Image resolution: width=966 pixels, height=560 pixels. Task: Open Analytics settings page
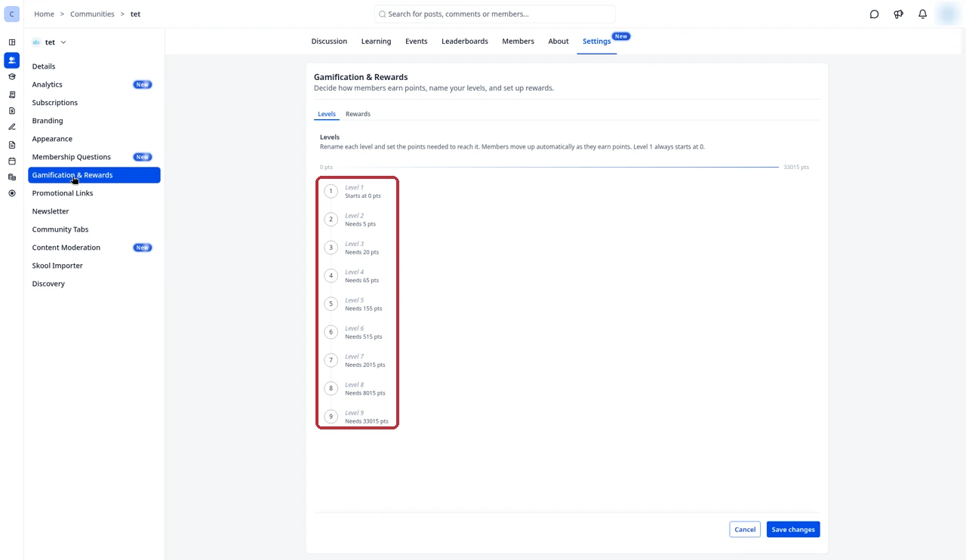pos(94,85)
